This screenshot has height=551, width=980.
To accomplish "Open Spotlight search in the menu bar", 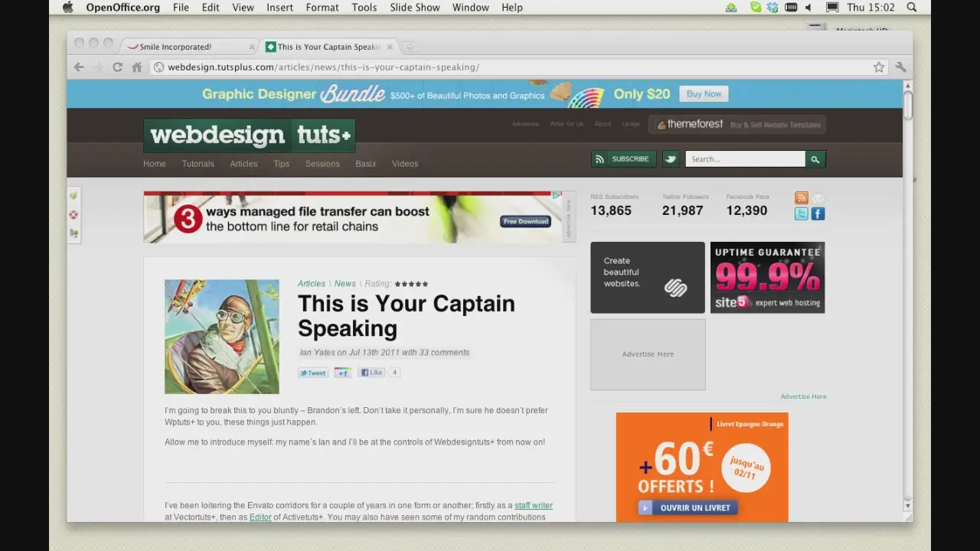I will tap(912, 8).
